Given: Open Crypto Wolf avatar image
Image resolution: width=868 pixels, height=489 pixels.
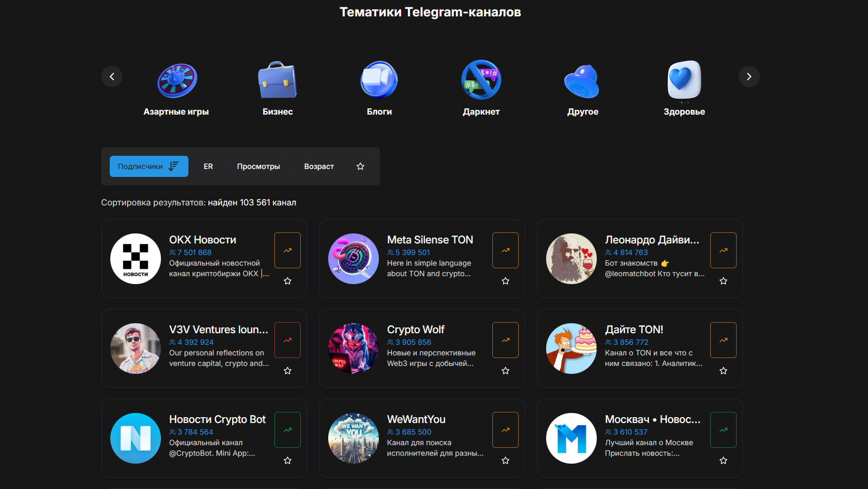Looking at the screenshot, I should tap(354, 349).
